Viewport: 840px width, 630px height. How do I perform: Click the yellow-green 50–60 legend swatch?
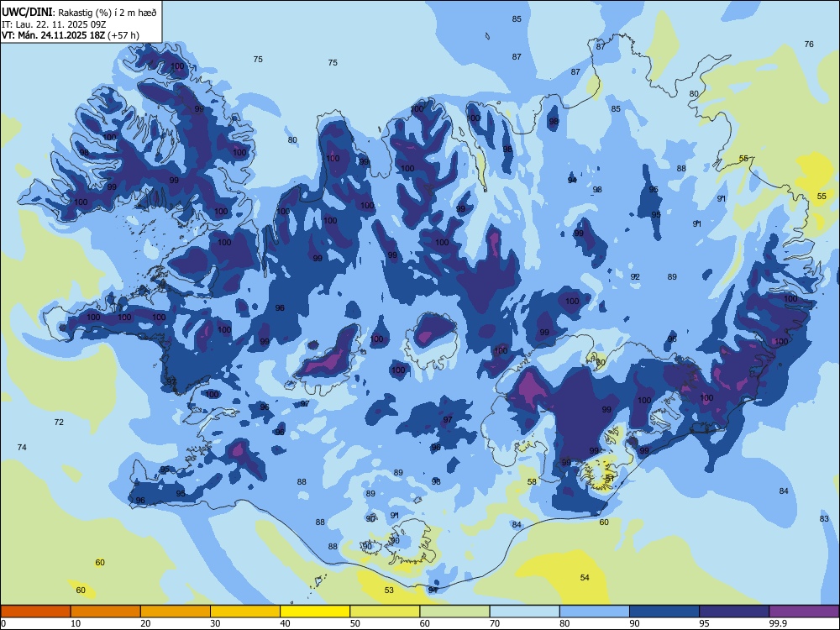[x=385, y=612]
